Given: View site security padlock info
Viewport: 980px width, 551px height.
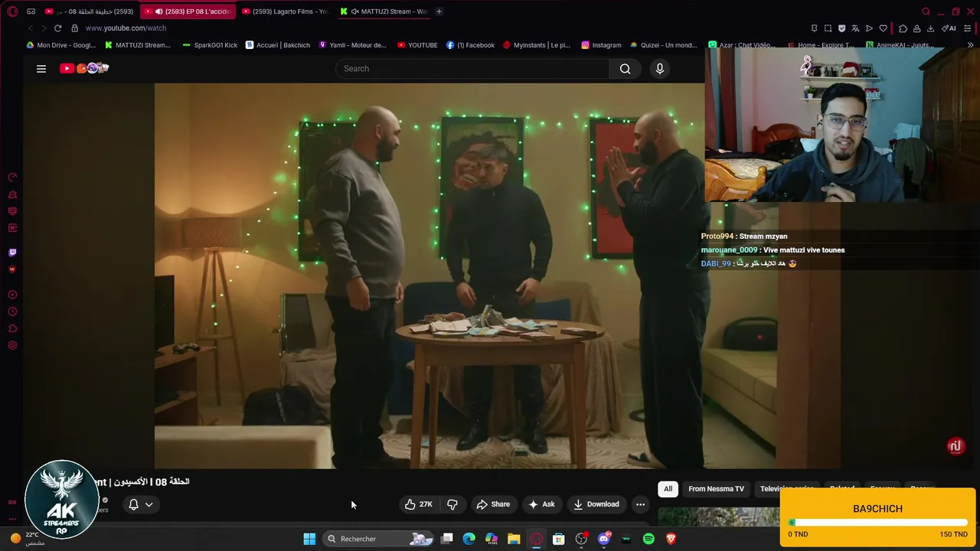Looking at the screenshot, I should click(74, 28).
